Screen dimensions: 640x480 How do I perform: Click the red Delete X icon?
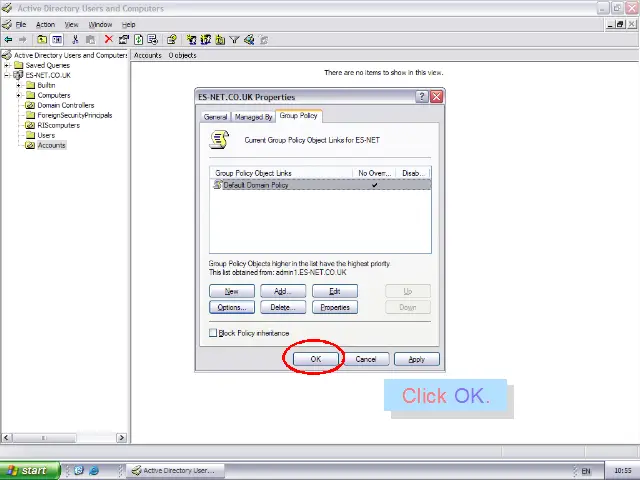pyautogui.click(x=109, y=39)
